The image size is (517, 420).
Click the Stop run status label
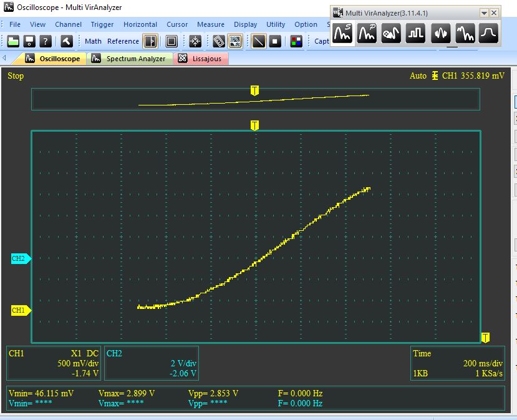16,76
